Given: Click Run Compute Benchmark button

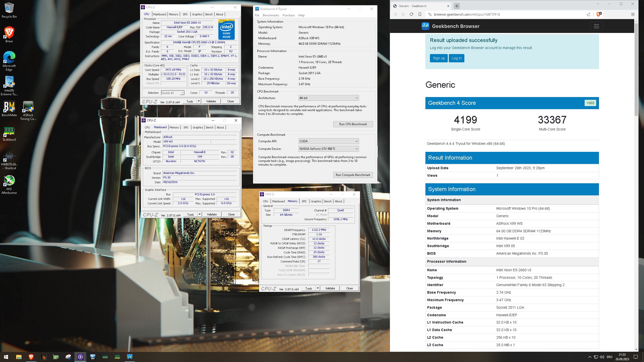Looking at the screenshot, I should pyautogui.click(x=353, y=175).
